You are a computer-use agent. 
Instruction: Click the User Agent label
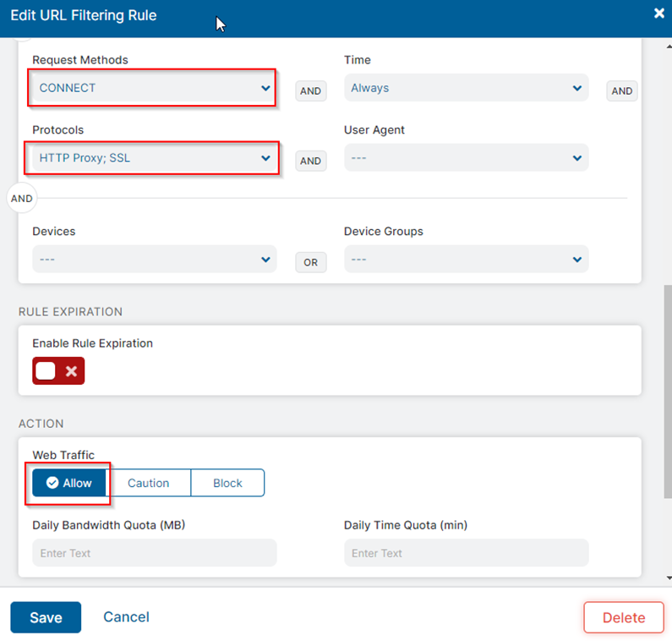374,130
